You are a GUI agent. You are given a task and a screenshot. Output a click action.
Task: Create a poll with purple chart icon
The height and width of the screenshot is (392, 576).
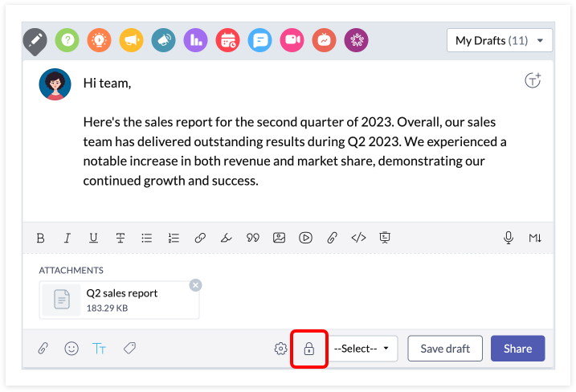click(195, 40)
